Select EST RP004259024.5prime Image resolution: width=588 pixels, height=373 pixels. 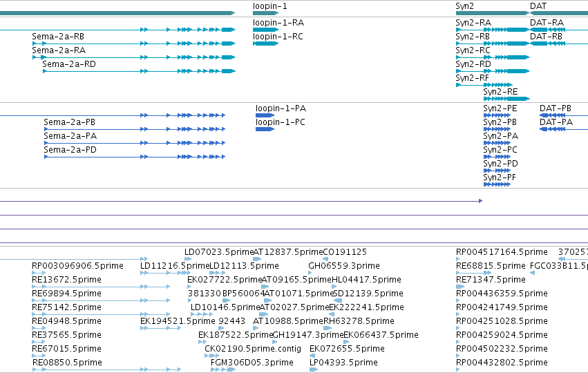502,335
